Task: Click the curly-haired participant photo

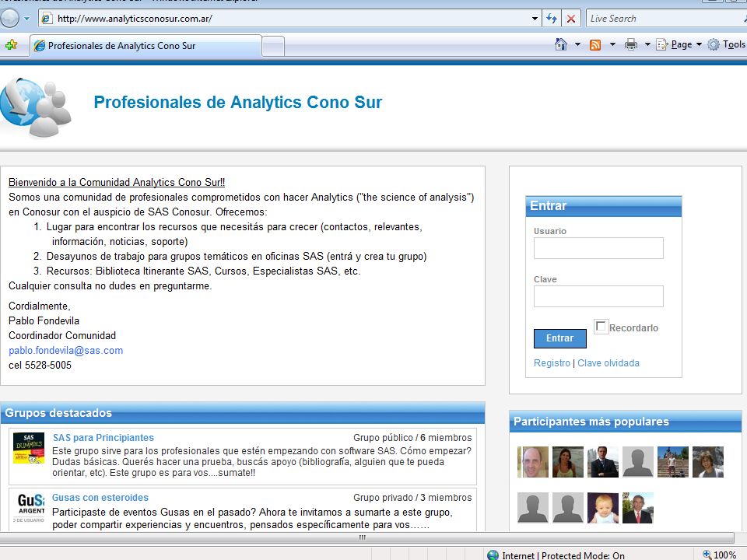Action: [x=708, y=462]
